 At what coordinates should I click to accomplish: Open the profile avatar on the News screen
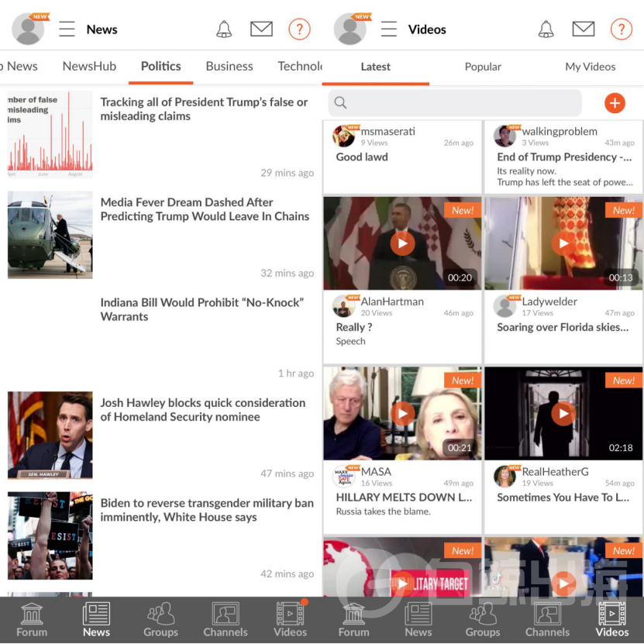pyautogui.click(x=29, y=29)
